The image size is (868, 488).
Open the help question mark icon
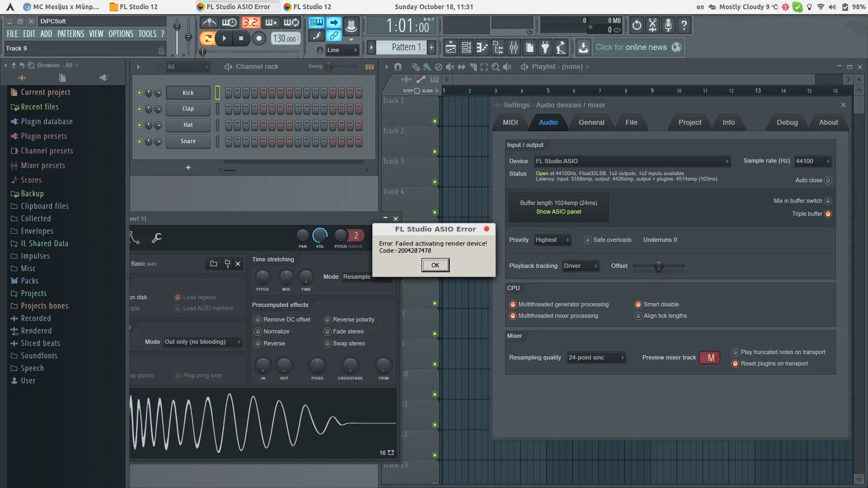coord(684,25)
